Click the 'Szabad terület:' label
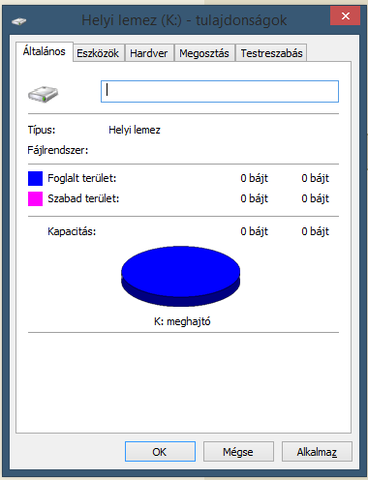Image resolution: width=368 pixels, height=480 pixels. coord(83,199)
